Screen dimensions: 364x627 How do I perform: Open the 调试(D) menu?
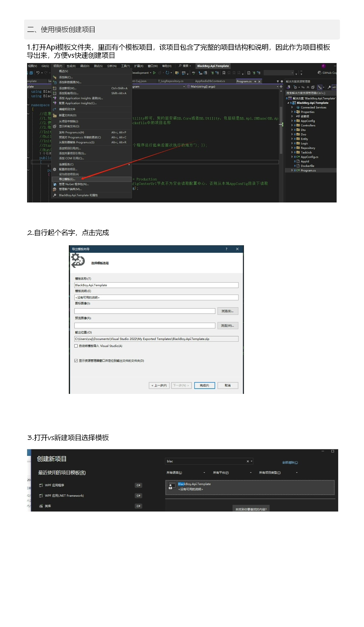coord(85,66)
